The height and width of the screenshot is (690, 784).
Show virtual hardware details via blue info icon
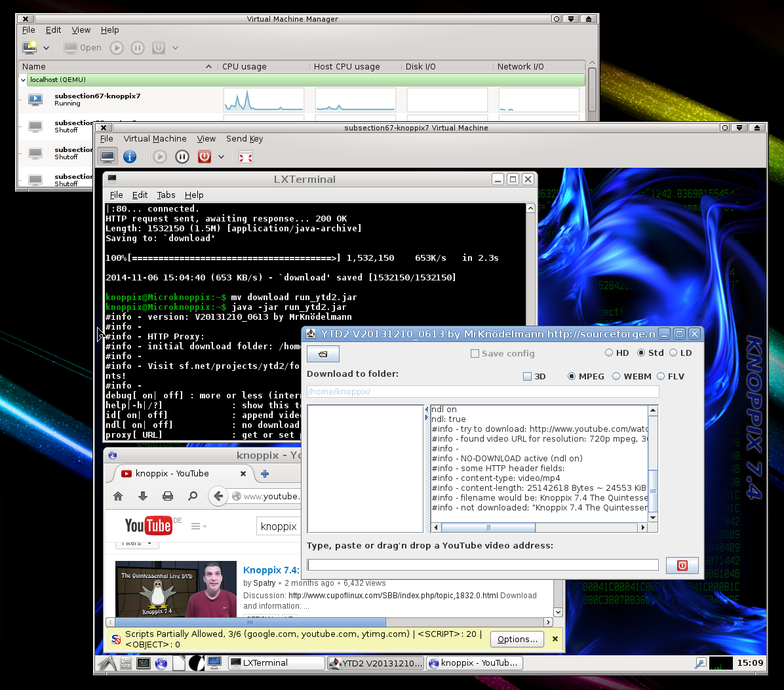click(129, 156)
